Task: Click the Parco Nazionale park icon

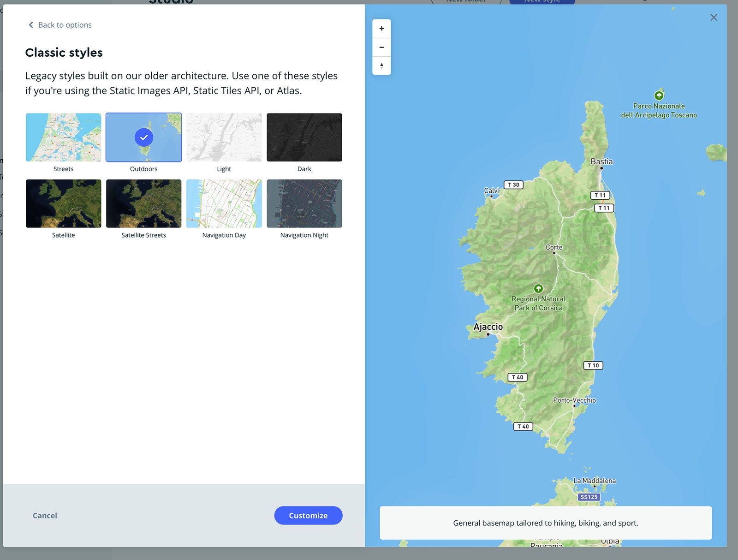Action: [659, 95]
